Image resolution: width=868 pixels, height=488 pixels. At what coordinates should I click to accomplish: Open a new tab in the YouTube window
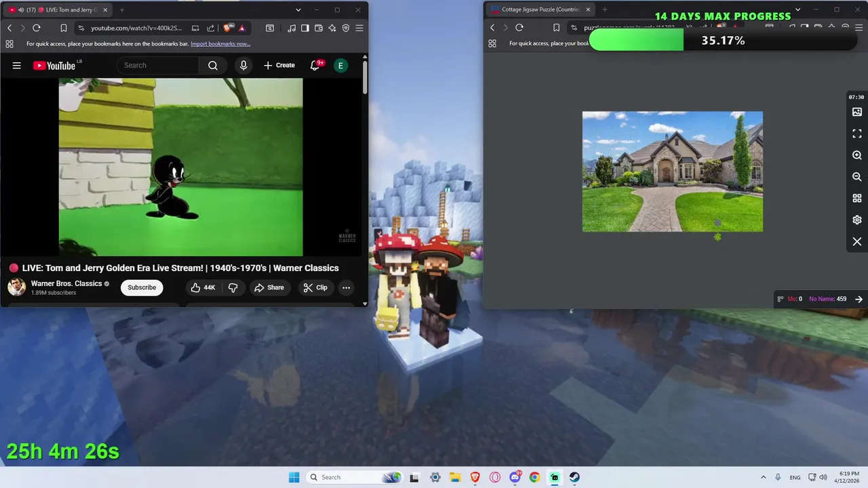tap(122, 9)
